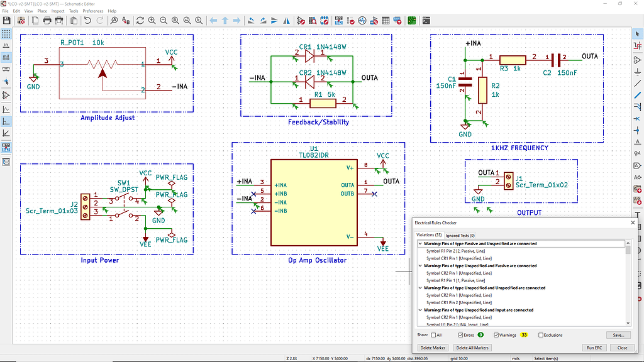Click the Zoom to Fit icon

tap(175, 21)
